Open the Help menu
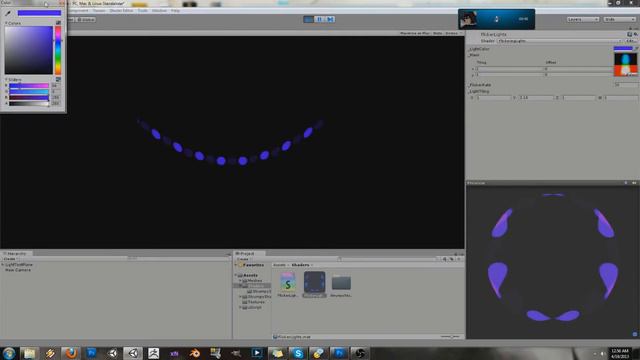This screenshot has width=640, height=360. [x=175, y=11]
